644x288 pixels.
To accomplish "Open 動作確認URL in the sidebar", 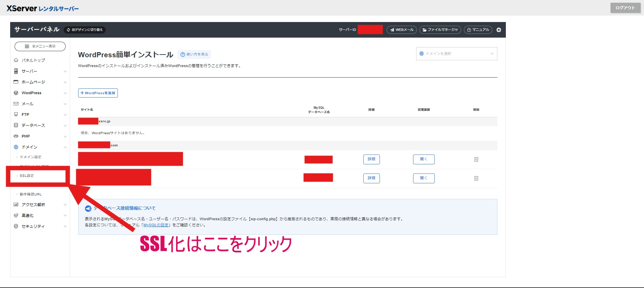I will coord(30,194).
